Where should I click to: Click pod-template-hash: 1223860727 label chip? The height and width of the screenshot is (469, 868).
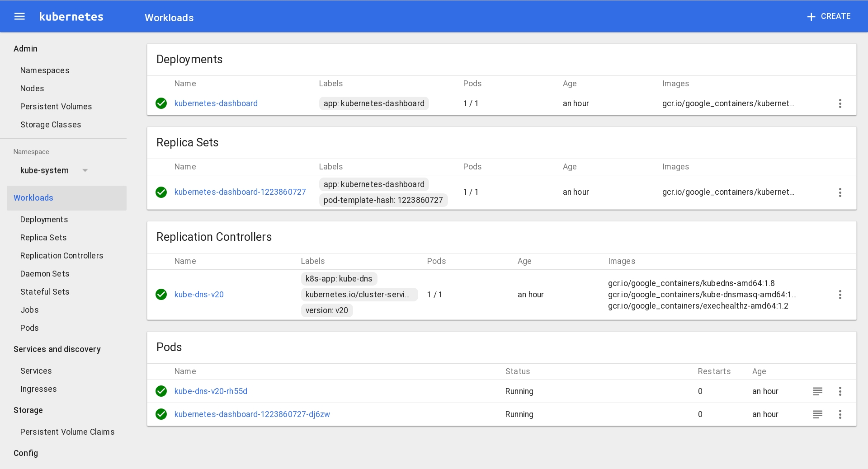point(383,200)
